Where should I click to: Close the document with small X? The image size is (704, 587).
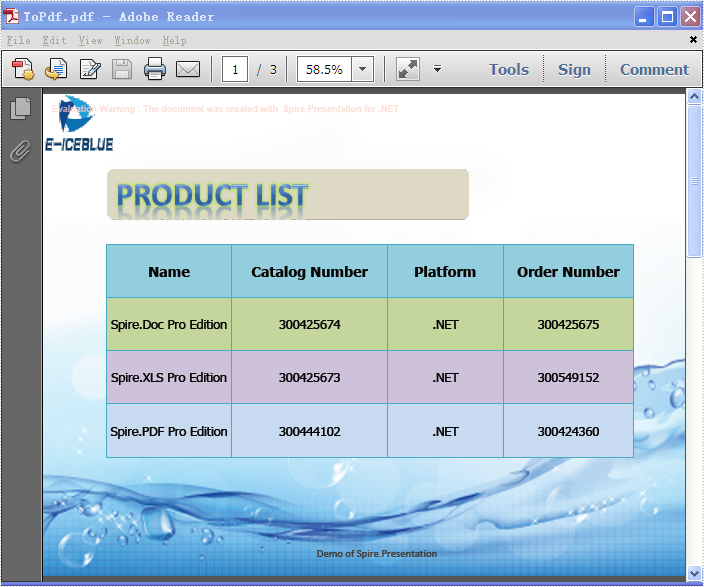click(x=693, y=40)
